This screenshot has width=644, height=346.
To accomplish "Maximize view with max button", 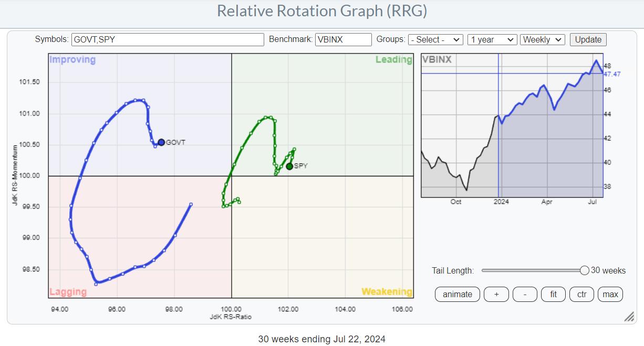I will 610,294.
